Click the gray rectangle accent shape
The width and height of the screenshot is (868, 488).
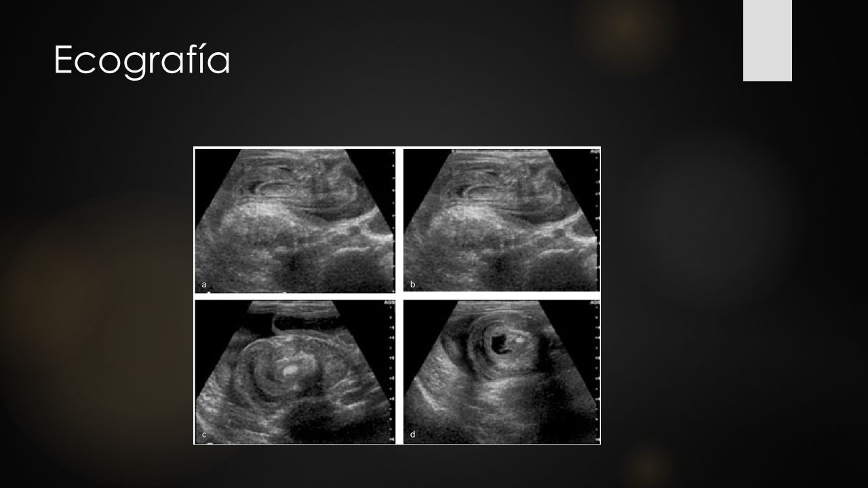pos(768,41)
